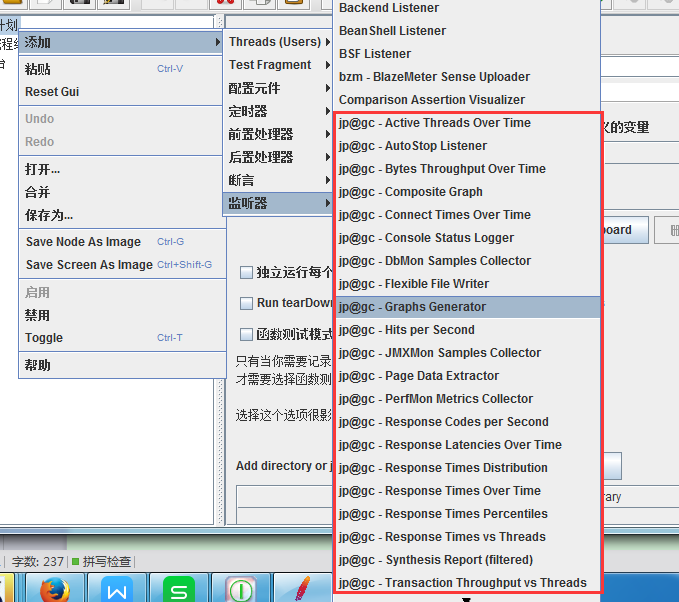Expand 定时器 submenu
Screen dimensions: 679x602
279,111
